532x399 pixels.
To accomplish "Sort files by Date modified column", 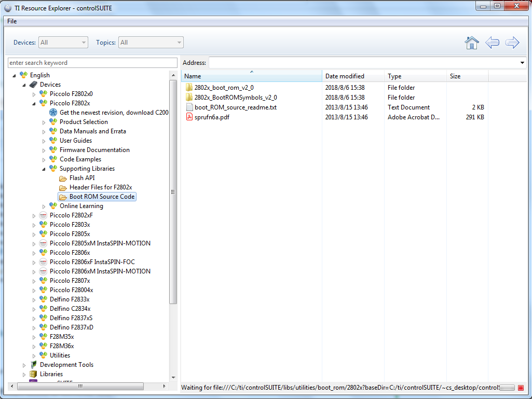I will tap(353, 76).
